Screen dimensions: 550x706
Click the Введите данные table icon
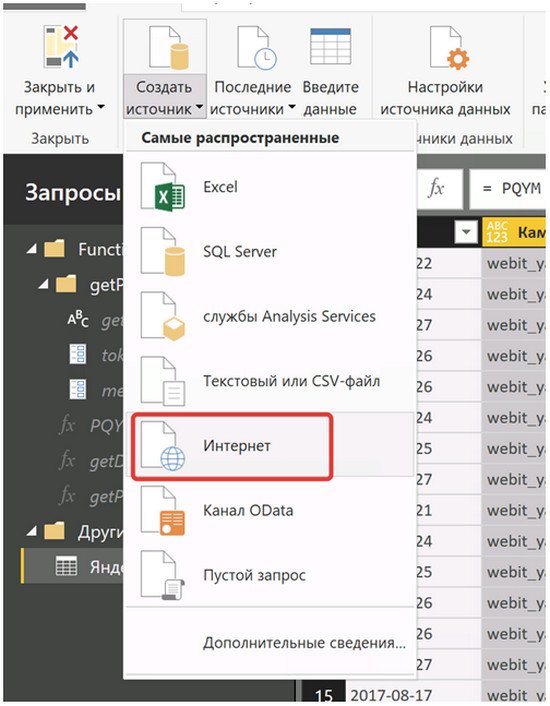coord(330,47)
